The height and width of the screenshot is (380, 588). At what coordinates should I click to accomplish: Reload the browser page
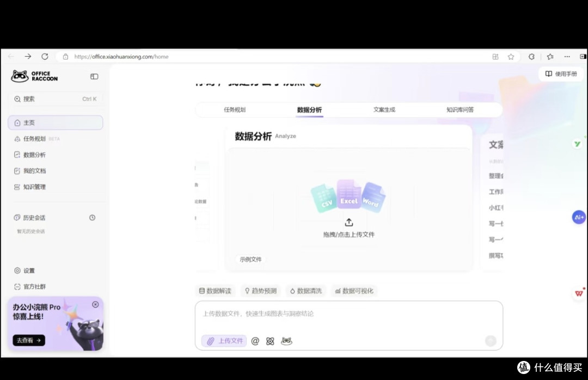[x=45, y=57]
